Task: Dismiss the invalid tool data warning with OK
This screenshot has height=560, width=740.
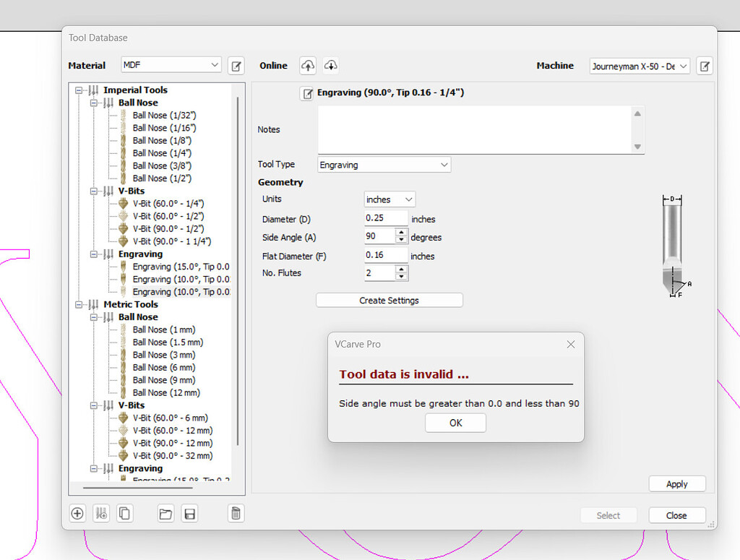Action: point(455,423)
